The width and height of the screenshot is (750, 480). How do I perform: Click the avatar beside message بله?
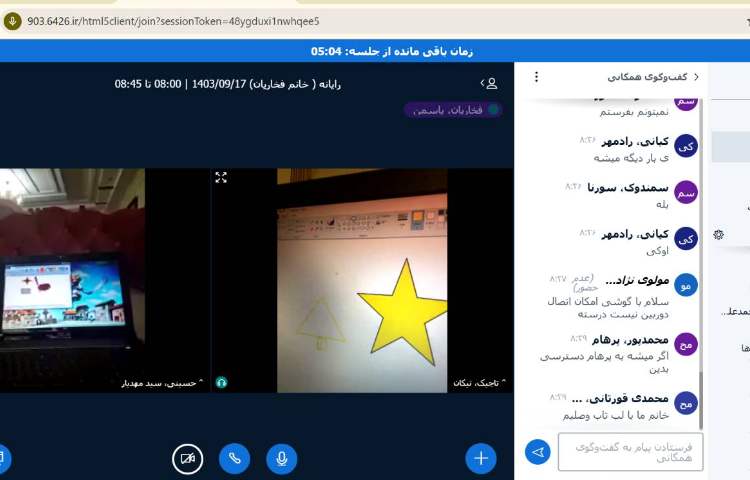(686, 192)
